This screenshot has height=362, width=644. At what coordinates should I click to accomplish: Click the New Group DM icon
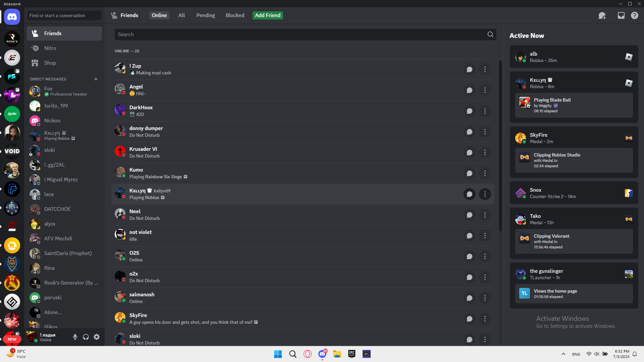(602, 15)
